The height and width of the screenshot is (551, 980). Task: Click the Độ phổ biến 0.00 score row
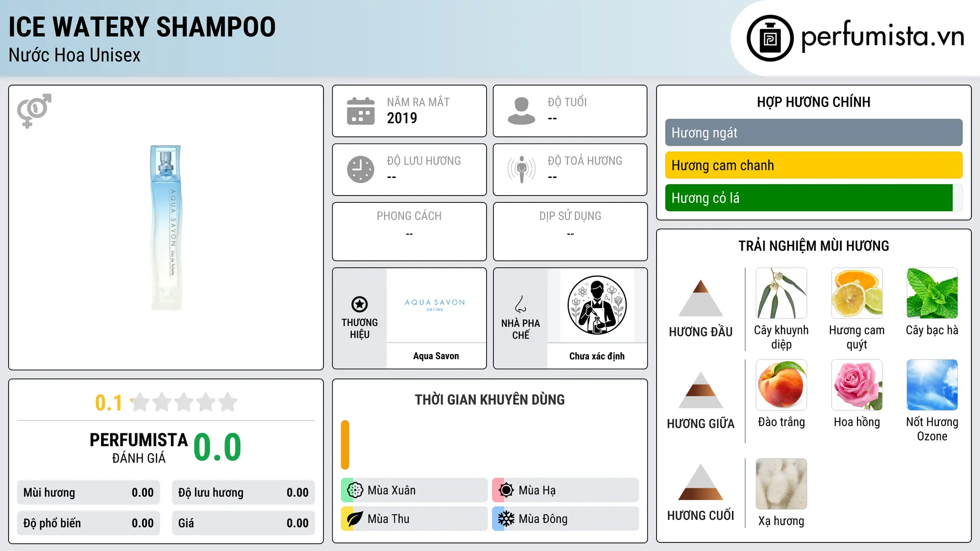tap(89, 523)
